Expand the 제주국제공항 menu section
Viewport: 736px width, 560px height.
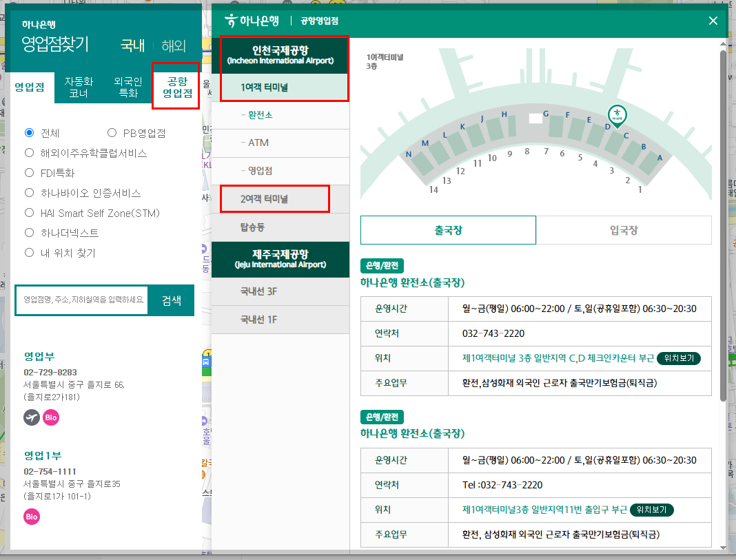(x=280, y=260)
